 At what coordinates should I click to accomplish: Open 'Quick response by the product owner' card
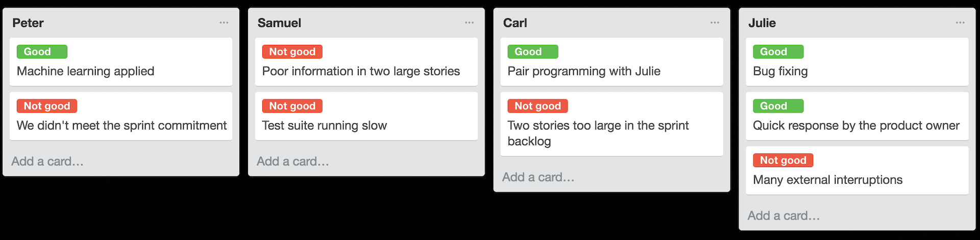856,126
